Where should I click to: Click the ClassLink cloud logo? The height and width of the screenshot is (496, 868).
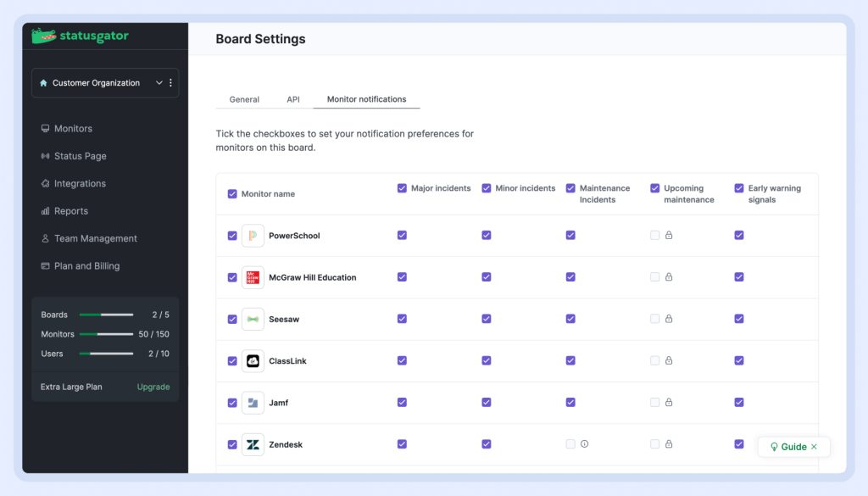coord(253,361)
